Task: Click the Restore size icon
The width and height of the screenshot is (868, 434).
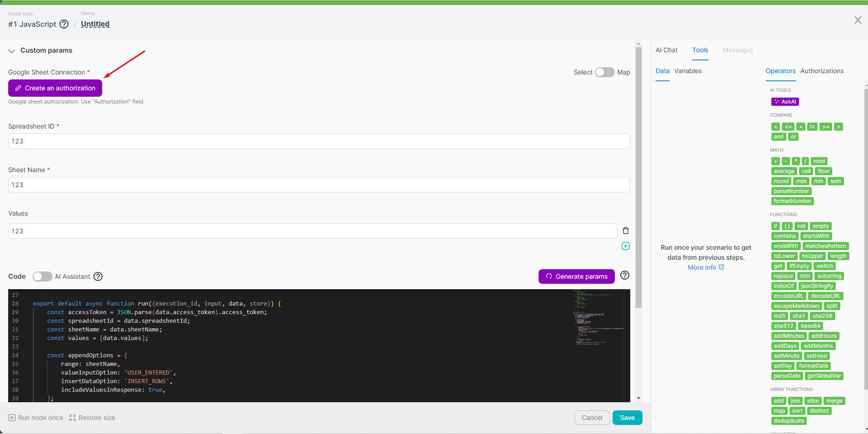Action: (72, 418)
